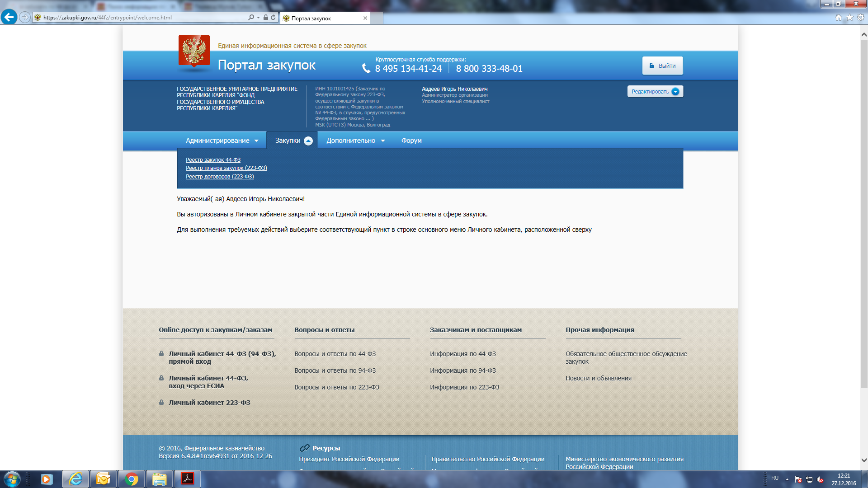Open browser favorites star icon

[849, 18]
